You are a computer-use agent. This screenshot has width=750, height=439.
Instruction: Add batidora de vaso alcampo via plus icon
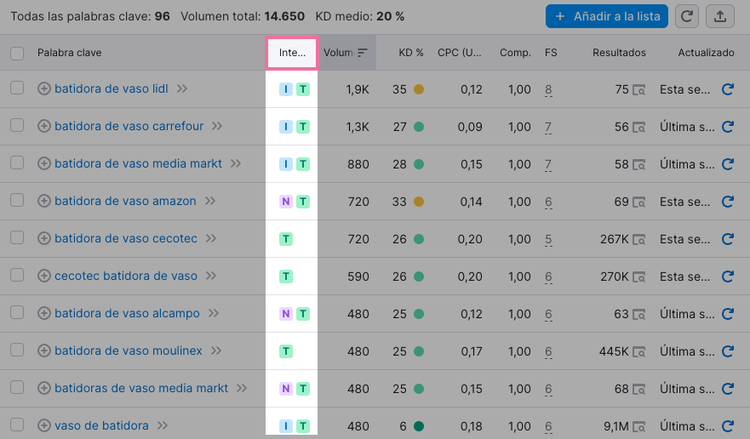(x=44, y=313)
